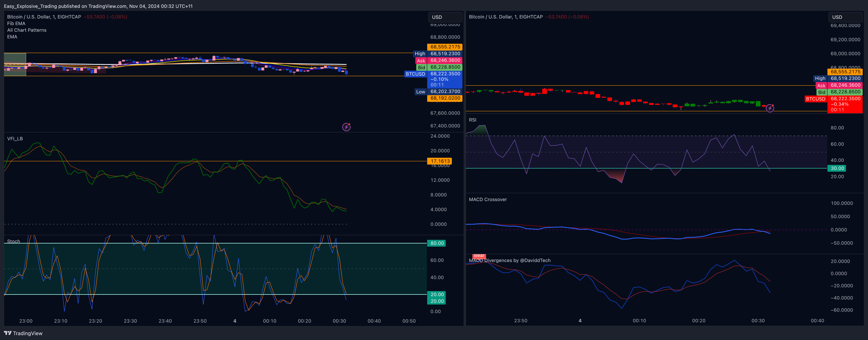Open the TradingView logo at bottom left
The height and width of the screenshot is (340, 868).
[23, 333]
